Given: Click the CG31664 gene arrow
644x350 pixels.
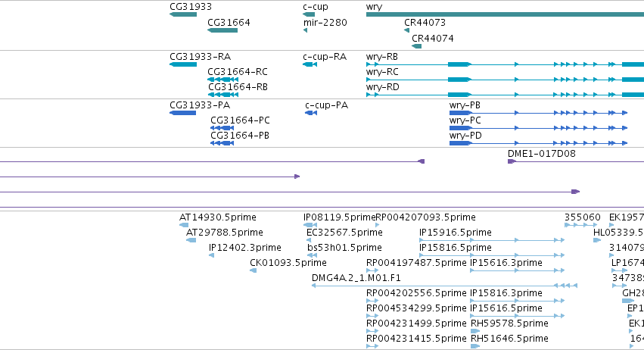Looking at the screenshot, I should 222,30.
